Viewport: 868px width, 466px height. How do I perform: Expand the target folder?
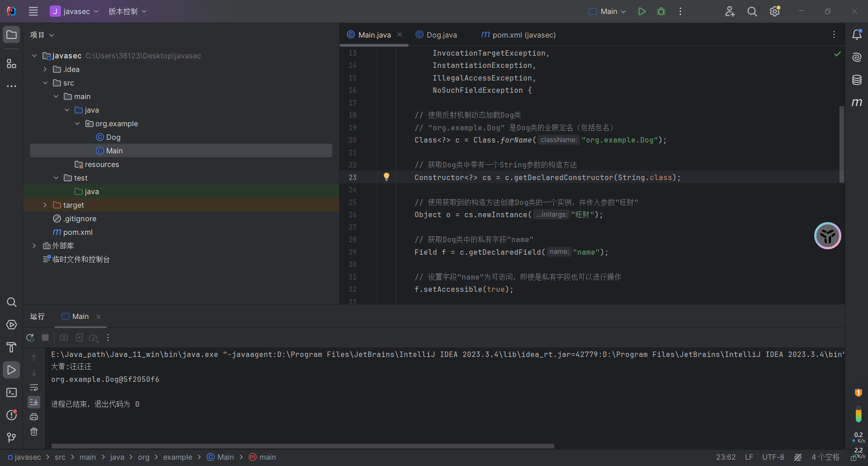[45, 205]
